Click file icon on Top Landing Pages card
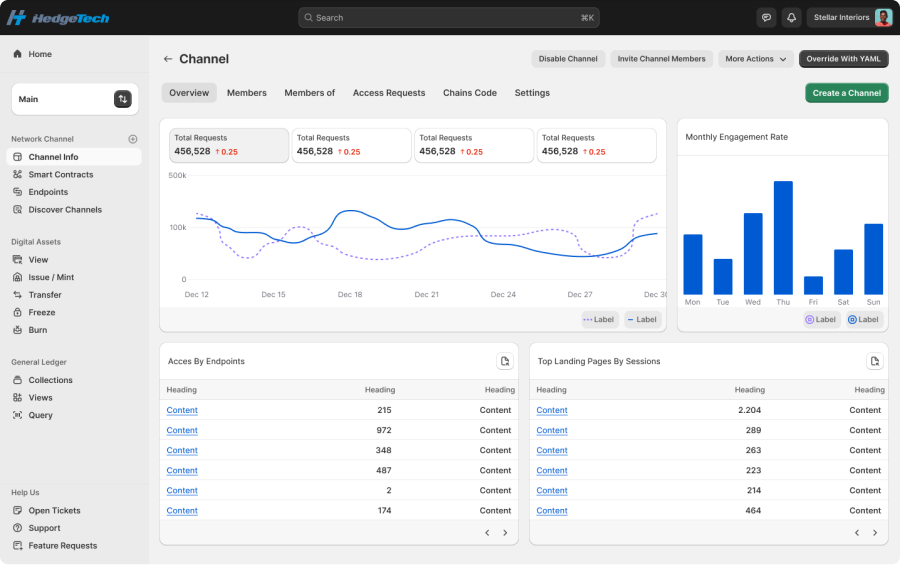Screen dimensions: 900x565 point(875,361)
